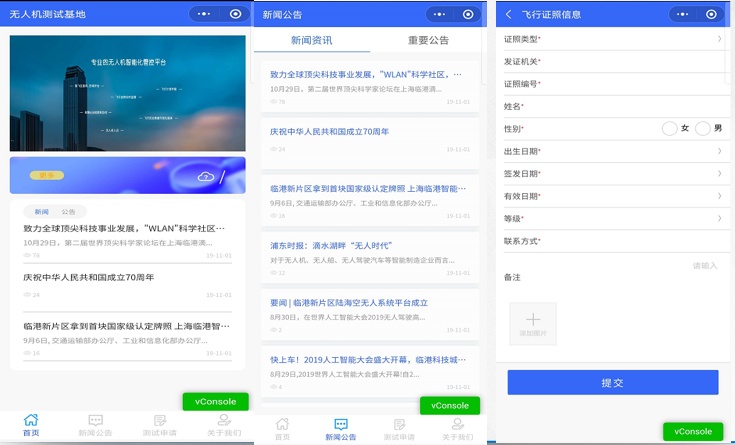
Task: Click the 证照编号 input field
Action: pos(616,84)
